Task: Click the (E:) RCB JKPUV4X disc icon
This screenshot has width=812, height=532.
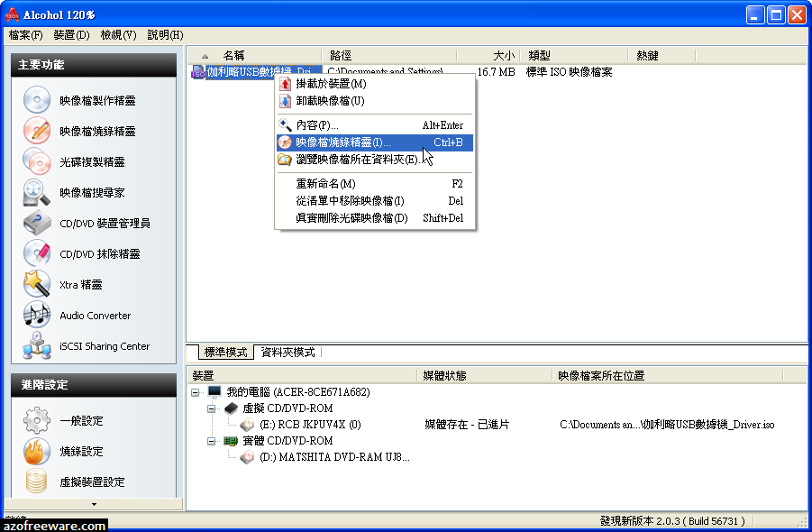Action: pos(247,425)
